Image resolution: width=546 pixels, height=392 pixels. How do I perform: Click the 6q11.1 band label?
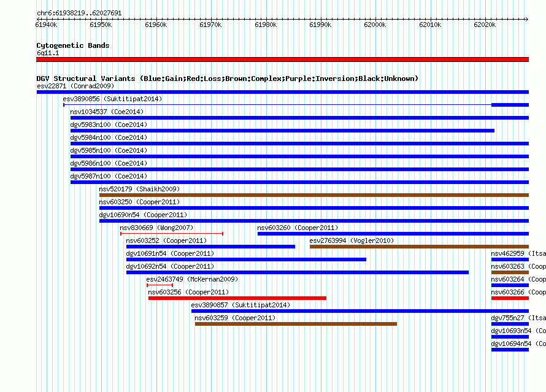coord(48,53)
